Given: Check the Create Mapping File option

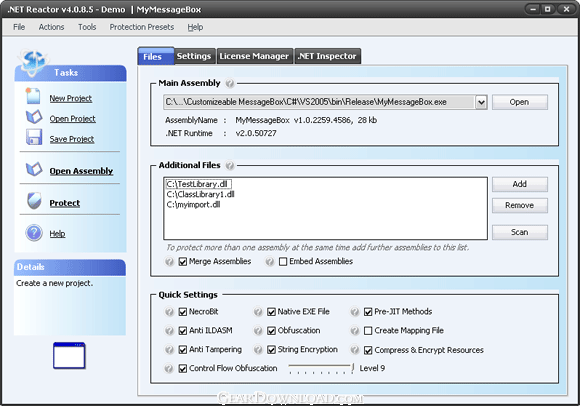Looking at the screenshot, I should (x=368, y=331).
